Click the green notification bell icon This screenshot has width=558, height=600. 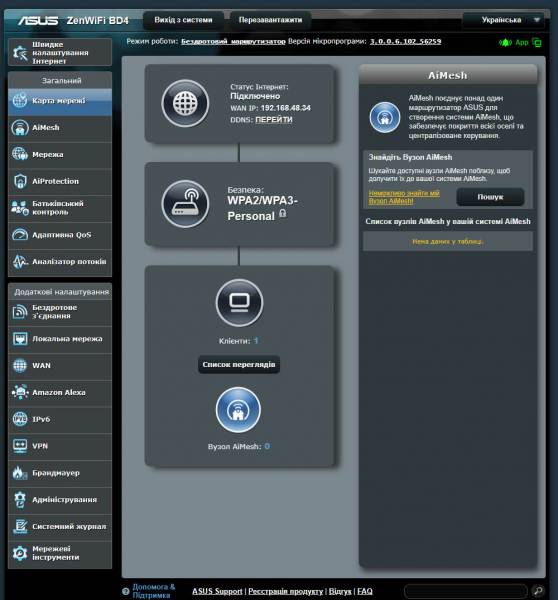click(x=505, y=42)
